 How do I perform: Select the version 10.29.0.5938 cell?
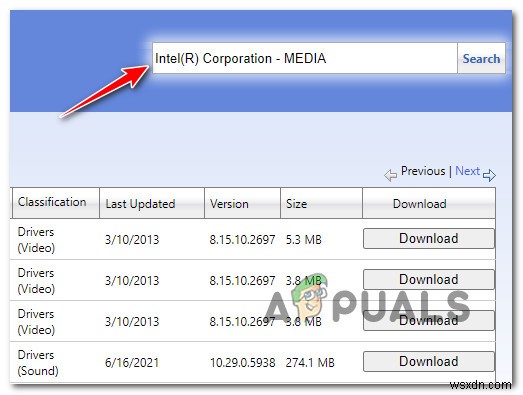[x=242, y=363]
